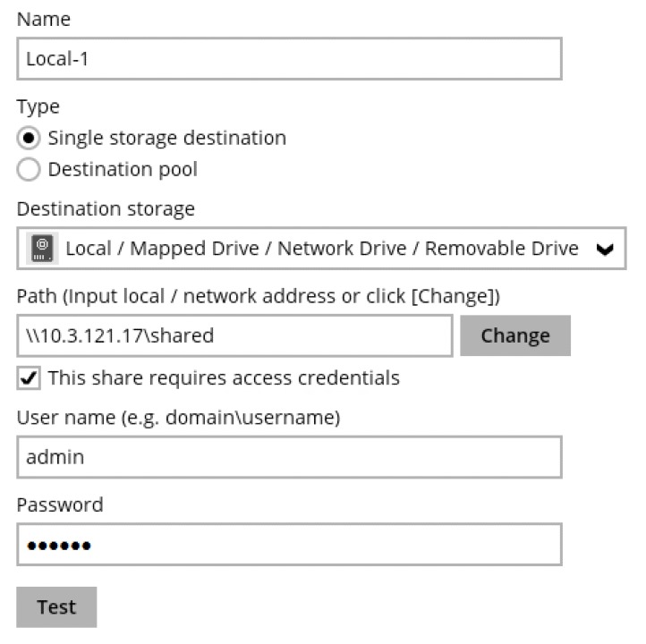The width and height of the screenshot is (646, 644).
Task: Open the Local / Mapped Drive combo box
Action: 322,249
